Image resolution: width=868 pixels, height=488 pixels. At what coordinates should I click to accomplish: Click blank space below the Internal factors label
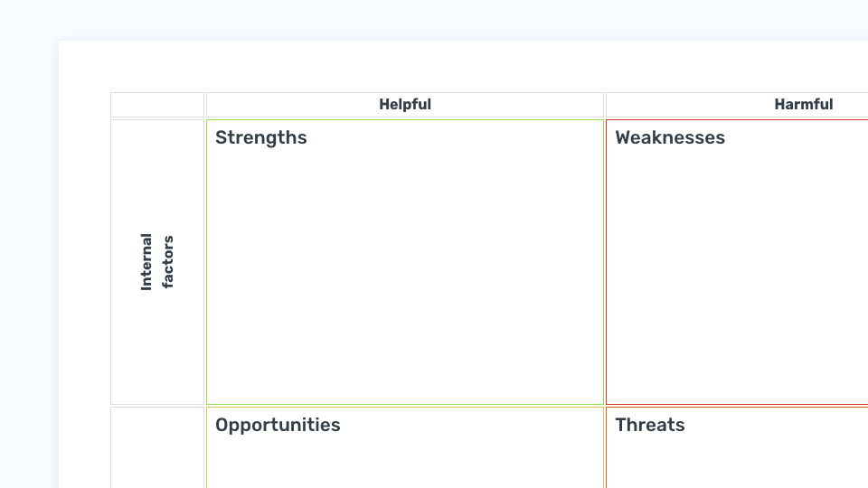[157, 349]
